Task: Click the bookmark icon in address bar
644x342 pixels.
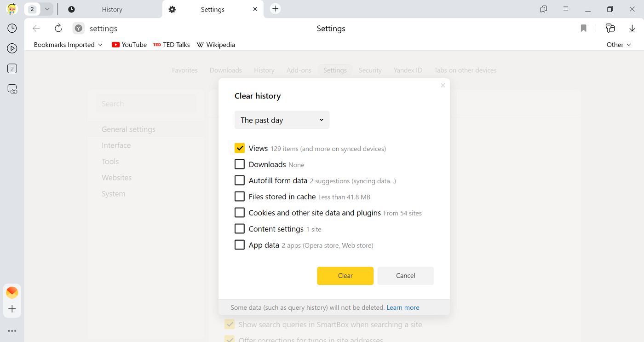Action: [583, 29]
